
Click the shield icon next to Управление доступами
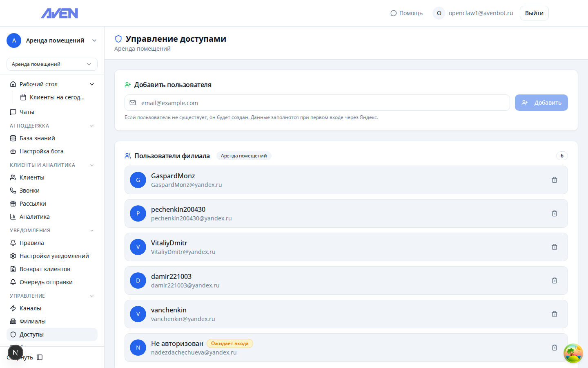(118, 39)
